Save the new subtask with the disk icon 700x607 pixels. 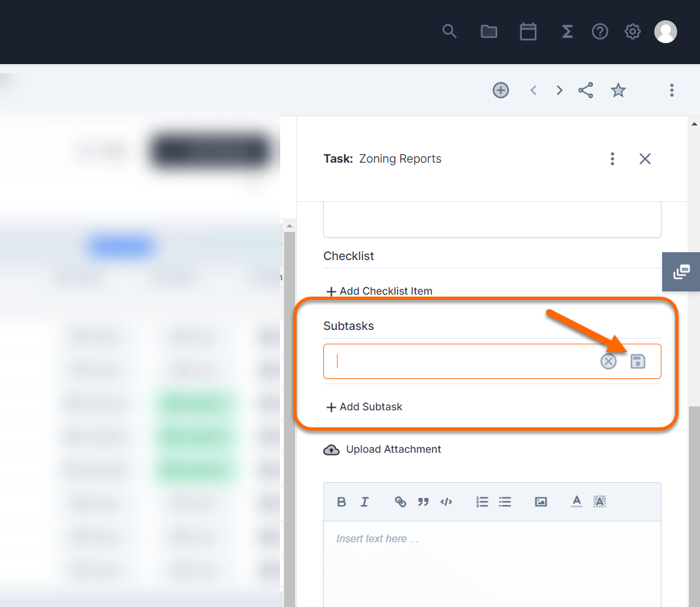coord(638,361)
